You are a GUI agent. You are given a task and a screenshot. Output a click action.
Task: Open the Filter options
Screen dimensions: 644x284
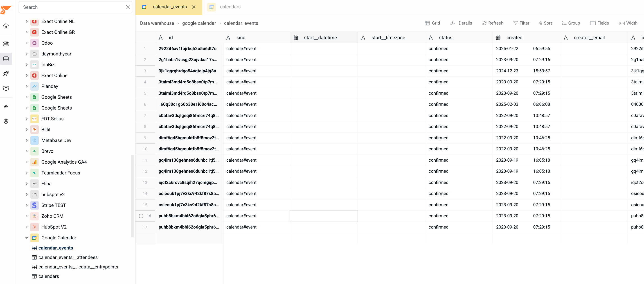tap(521, 23)
